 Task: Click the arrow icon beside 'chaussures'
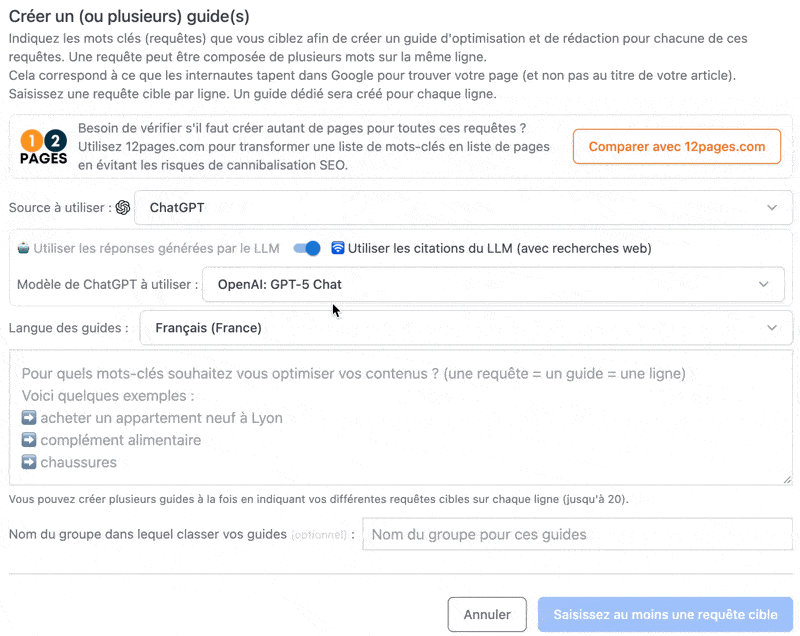click(28, 462)
